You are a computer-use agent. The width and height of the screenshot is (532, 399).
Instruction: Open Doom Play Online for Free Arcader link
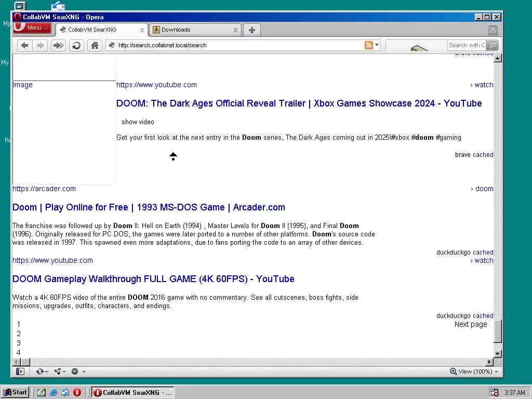(x=149, y=207)
